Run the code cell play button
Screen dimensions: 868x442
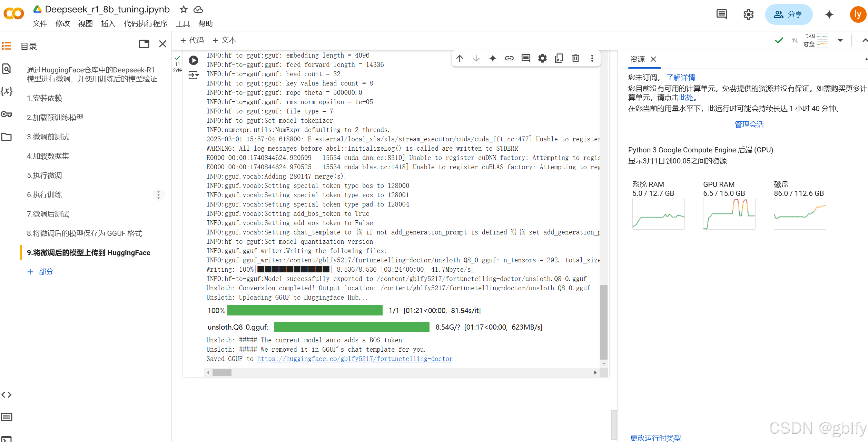point(194,60)
